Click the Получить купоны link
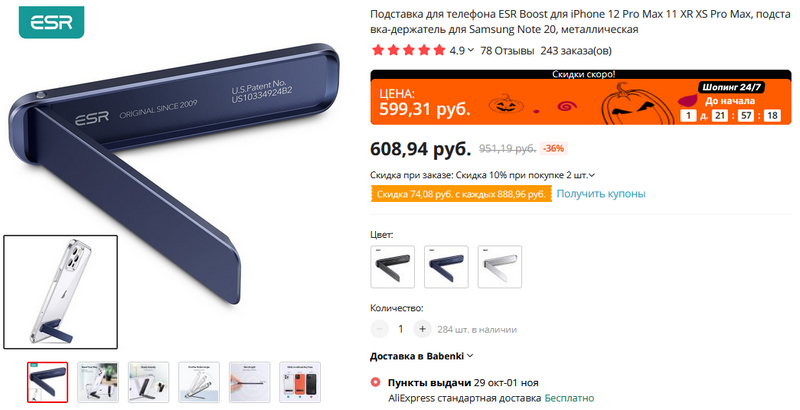The image size is (800, 410). point(601,194)
